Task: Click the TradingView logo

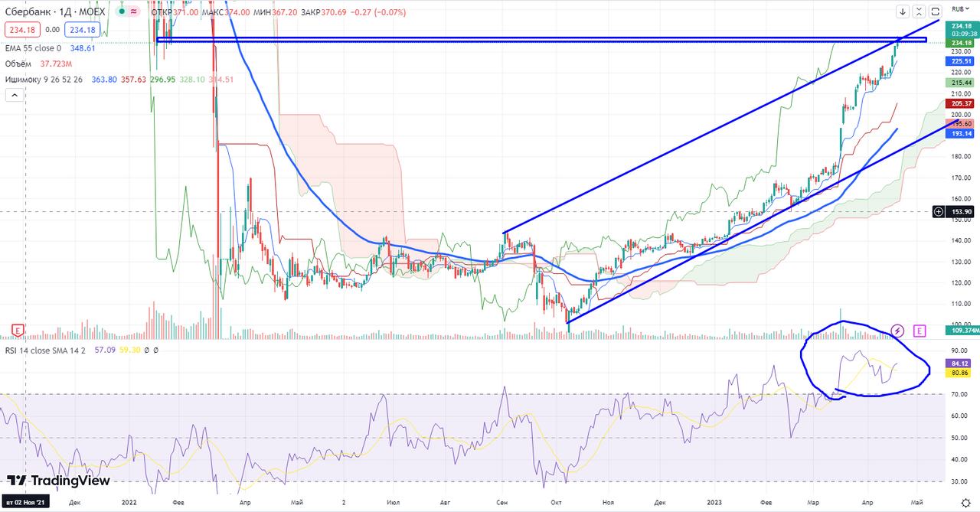Action: (x=58, y=481)
